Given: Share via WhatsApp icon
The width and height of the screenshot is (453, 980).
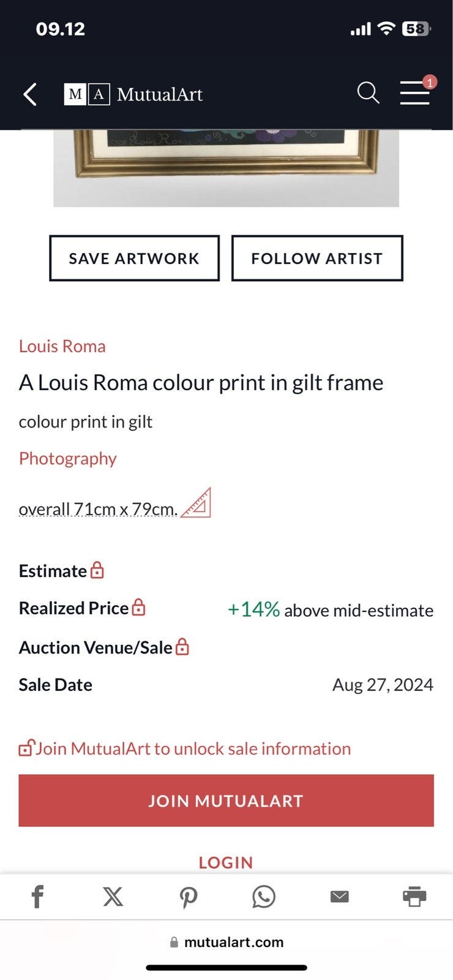Looking at the screenshot, I should click(x=264, y=897).
